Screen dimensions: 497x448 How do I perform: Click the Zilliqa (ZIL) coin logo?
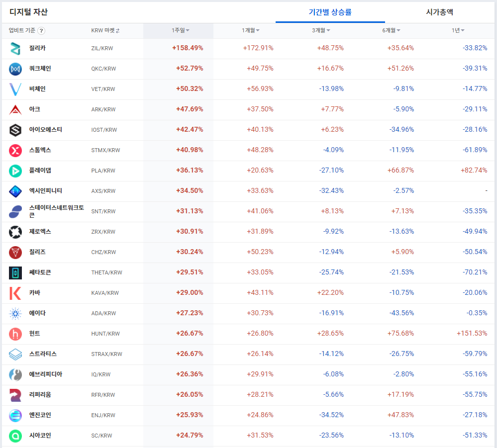(x=15, y=48)
